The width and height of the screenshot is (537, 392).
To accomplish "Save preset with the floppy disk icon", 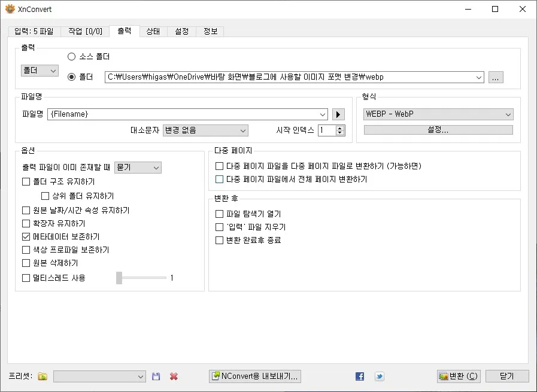I will tap(156, 376).
